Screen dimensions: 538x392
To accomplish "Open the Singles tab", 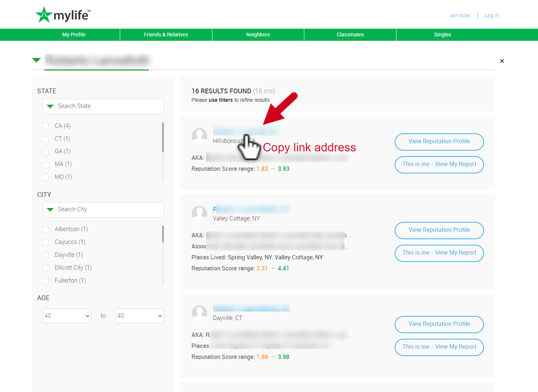I will (x=442, y=35).
